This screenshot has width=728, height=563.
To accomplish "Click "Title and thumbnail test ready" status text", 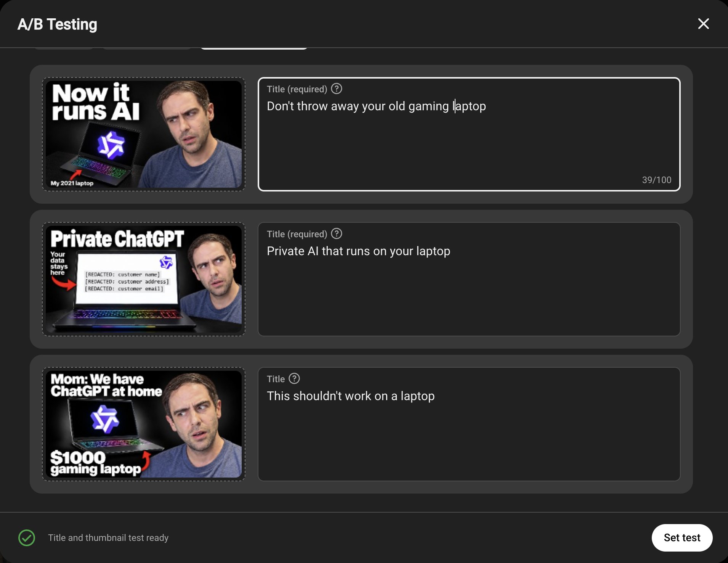I will tap(108, 538).
